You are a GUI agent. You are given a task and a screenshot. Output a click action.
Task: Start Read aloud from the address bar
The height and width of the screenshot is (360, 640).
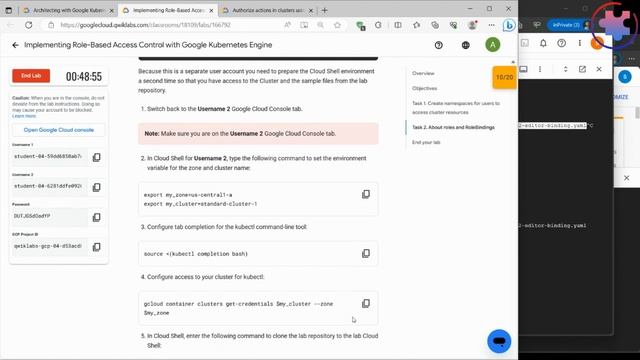(288, 25)
